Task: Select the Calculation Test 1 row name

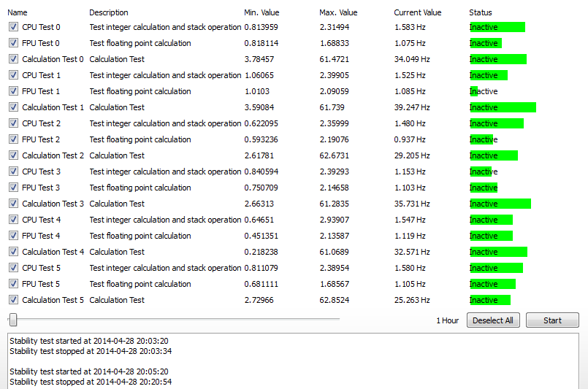Action: (x=53, y=107)
